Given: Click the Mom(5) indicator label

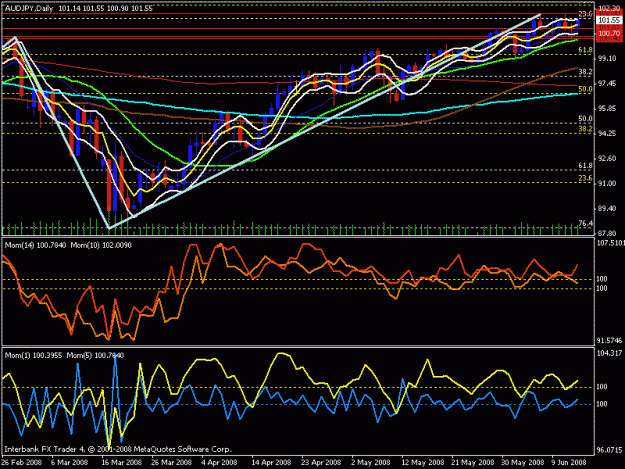Looking at the screenshot, I should tap(95, 355).
